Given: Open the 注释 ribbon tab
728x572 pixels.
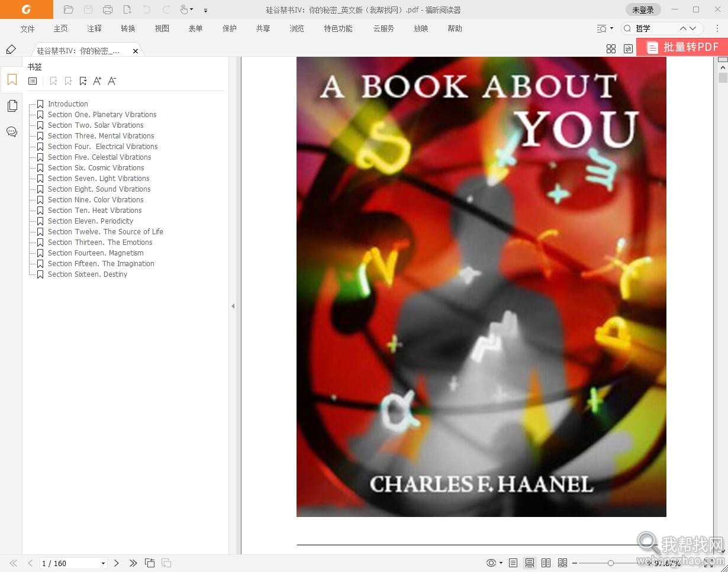Looking at the screenshot, I should (x=94, y=28).
